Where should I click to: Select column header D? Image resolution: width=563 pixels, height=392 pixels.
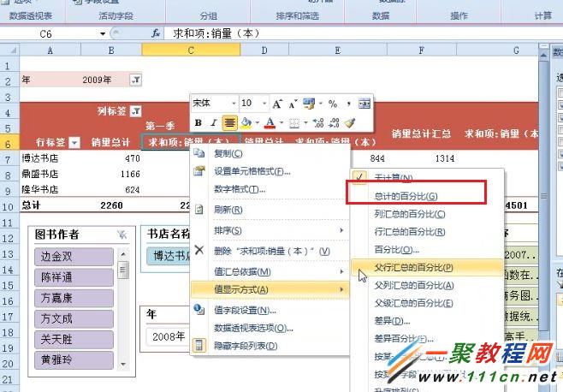[264, 50]
